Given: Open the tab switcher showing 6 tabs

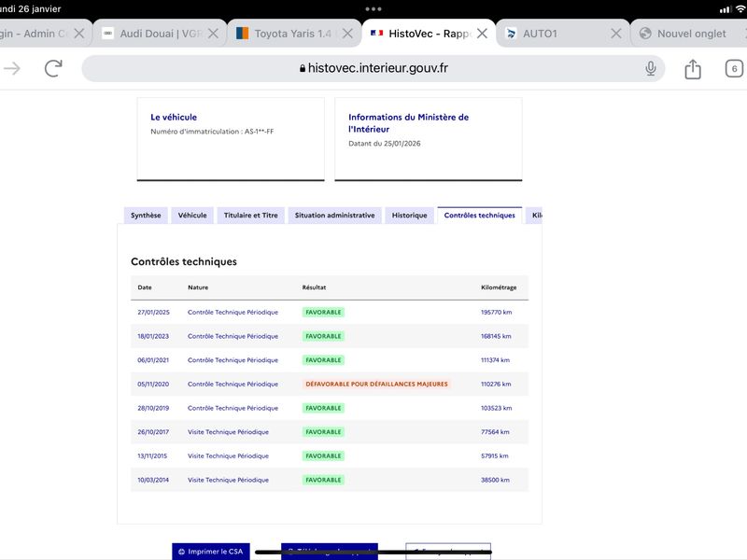Looking at the screenshot, I should 734,69.
